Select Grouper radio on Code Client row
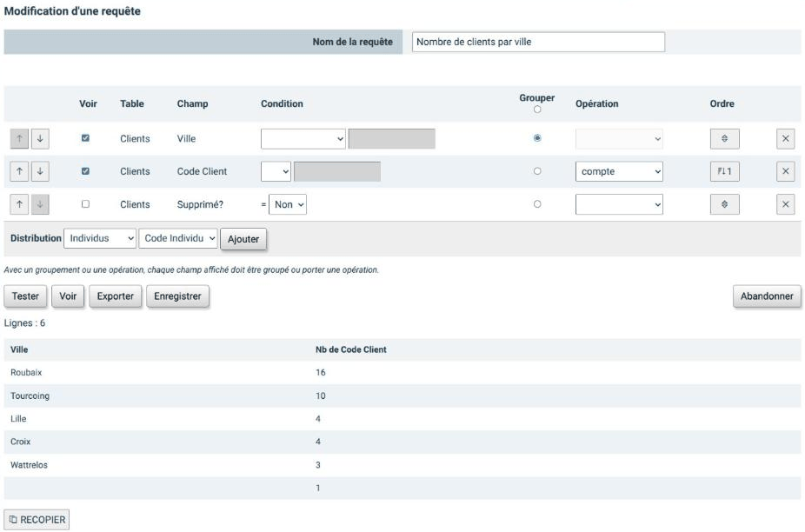The image size is (805, 532). pos(537,171)
